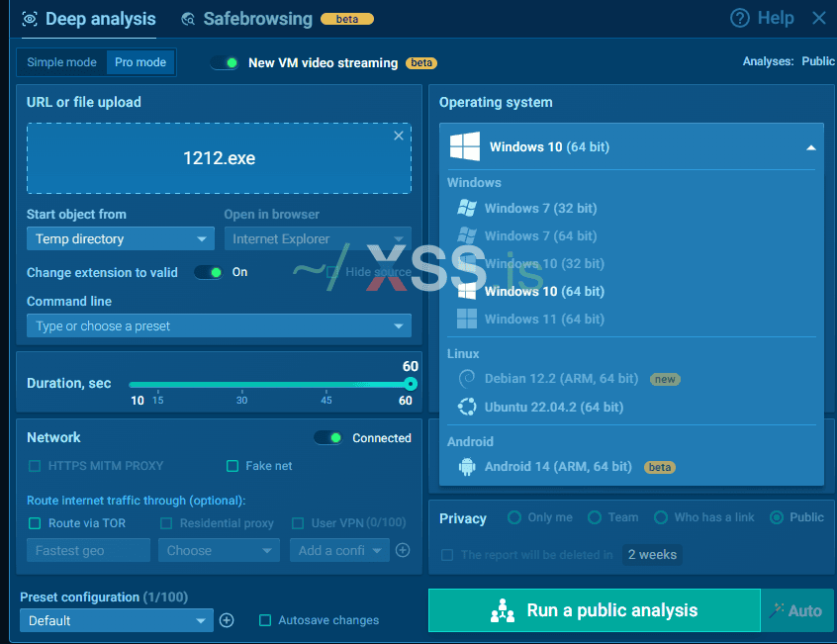
Task: Switch to Safebrowsing tab
Action: [247, 19]
